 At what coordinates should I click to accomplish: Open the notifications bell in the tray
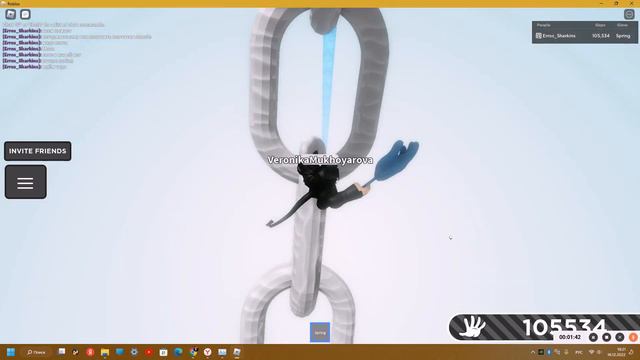pos(631,352)
